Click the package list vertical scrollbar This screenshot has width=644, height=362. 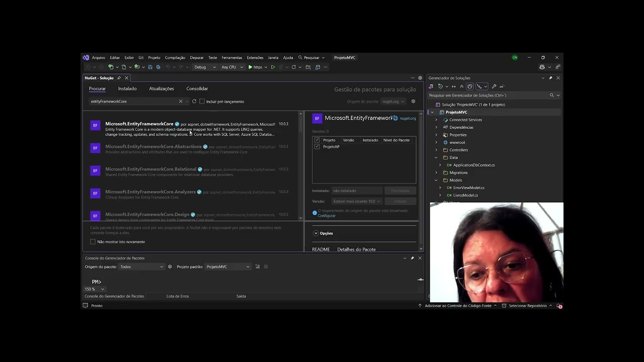pyautogui.click(x=300, y=166)
